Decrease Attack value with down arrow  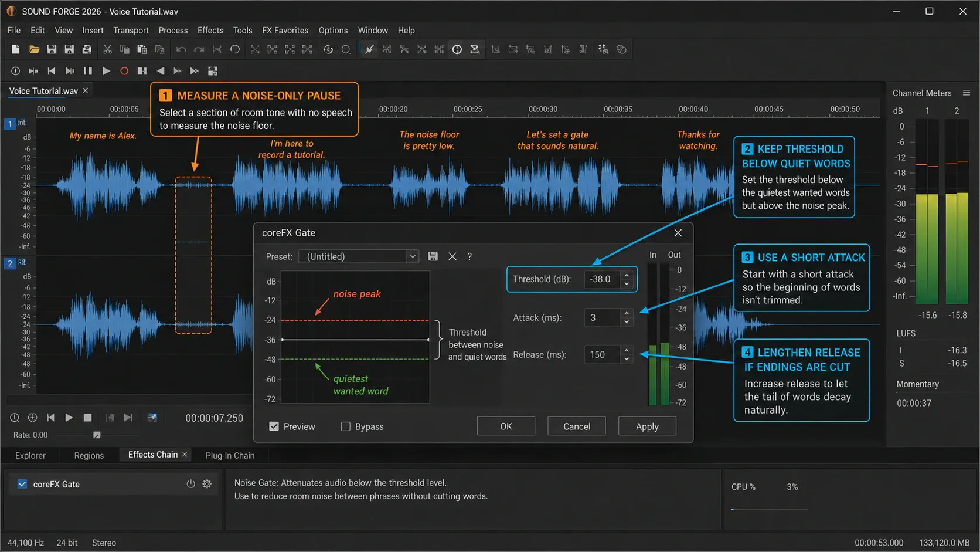pyautogui.click(x=627, y=322)
